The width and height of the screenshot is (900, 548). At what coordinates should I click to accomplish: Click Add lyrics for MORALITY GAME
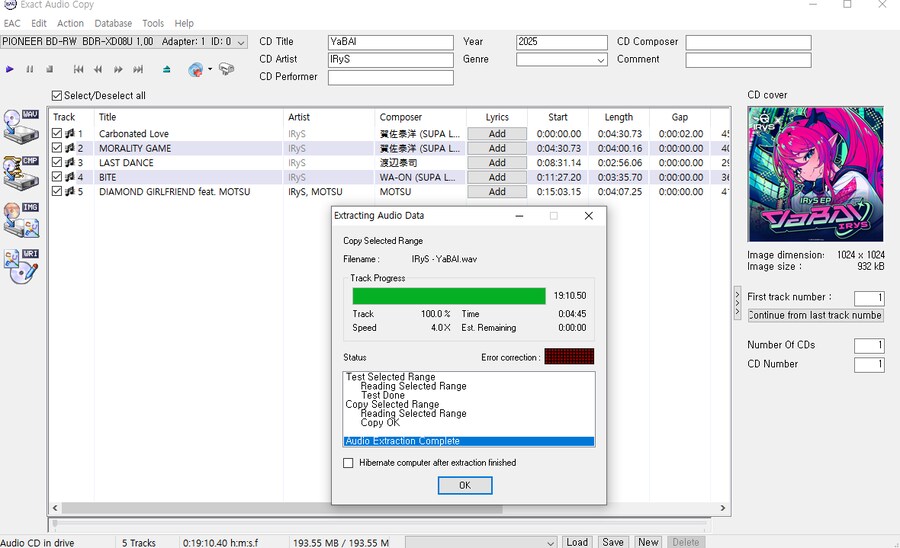click(497, 148)
